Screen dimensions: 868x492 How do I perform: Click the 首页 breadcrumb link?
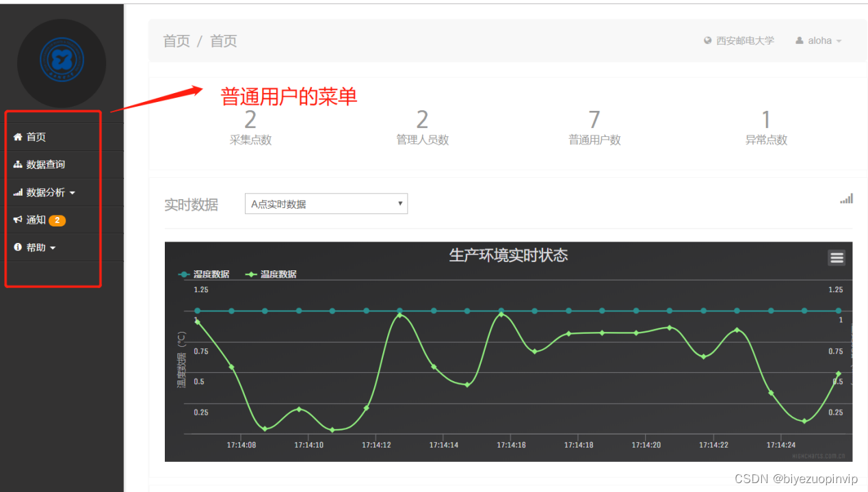(x=176, y=40)
